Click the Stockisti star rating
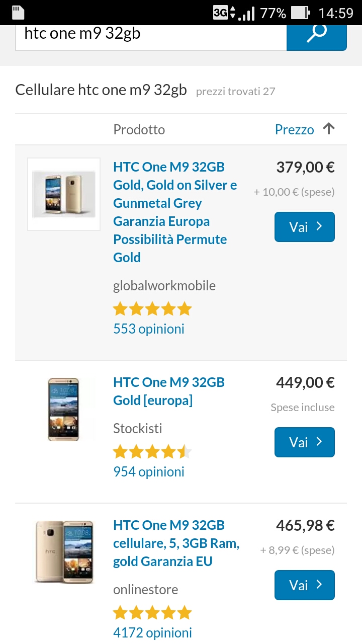 pyautogui.click(x=152, y=451)
